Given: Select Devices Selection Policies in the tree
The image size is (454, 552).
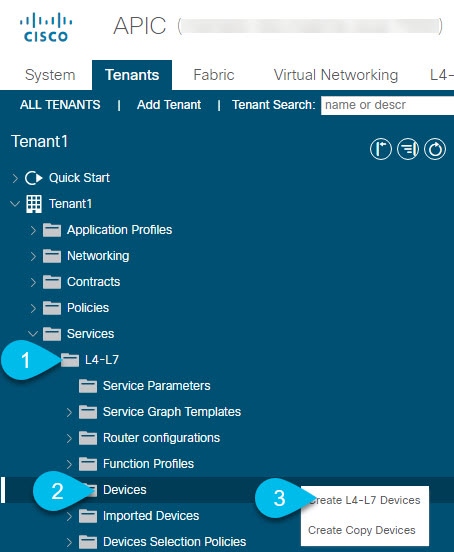Looking at the screenshot, I should [x=174, y=542].
